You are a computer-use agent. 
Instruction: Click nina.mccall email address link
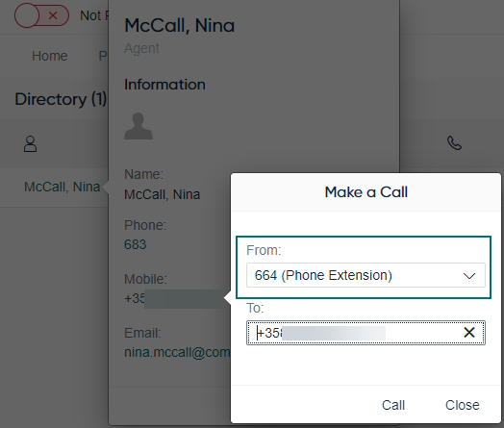tap(177, 352)
